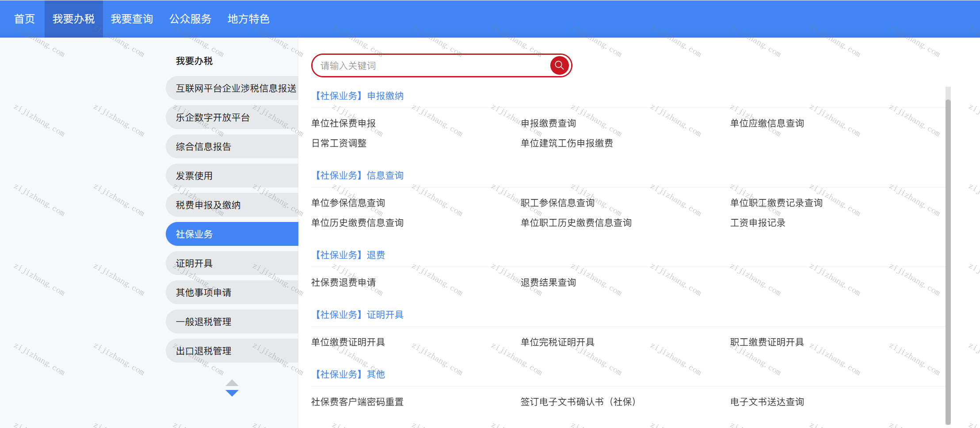Select the 我要办税 top navigation tab
The width and height of the screenshot is (980, 428).
tap(73, 19)
